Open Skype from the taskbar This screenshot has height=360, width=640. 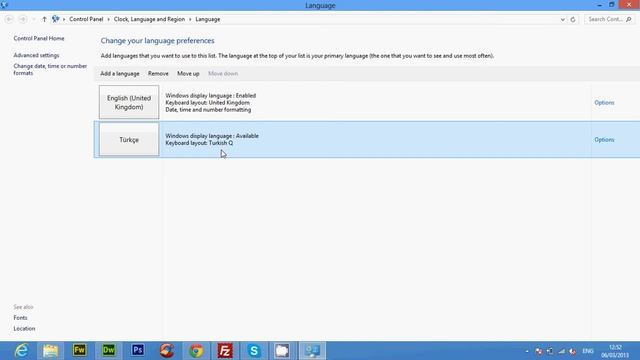point(254,351)
